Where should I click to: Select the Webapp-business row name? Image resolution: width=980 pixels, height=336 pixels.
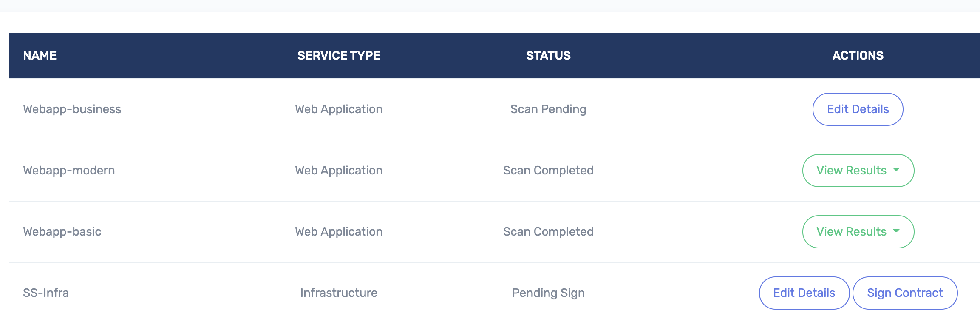[72, 109]
